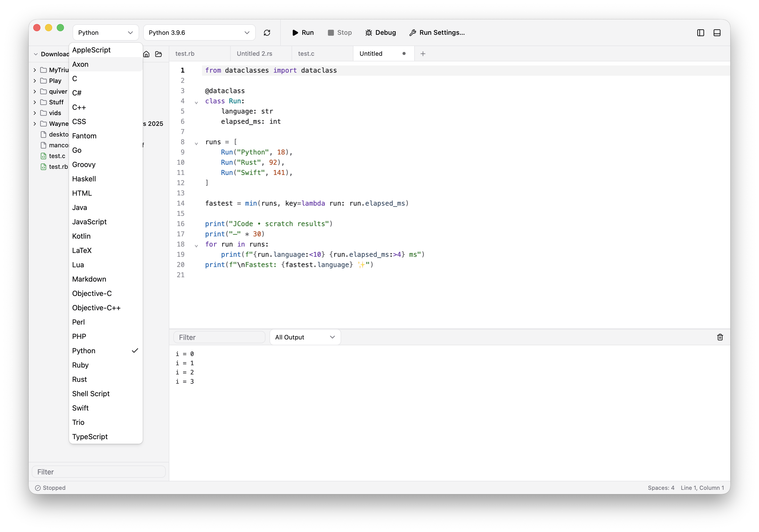This screenshot has height=532, width=759.
Task: Collapse the Downloads folder chevron
Action: tap(36, 54)
